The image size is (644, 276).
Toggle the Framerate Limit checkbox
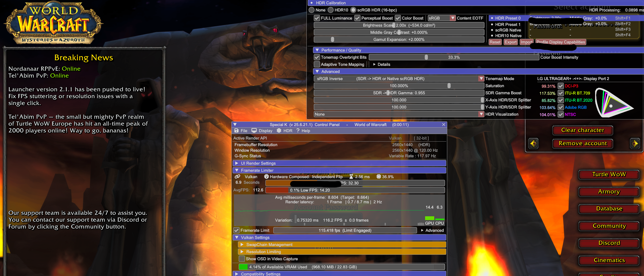pos(236,230)
